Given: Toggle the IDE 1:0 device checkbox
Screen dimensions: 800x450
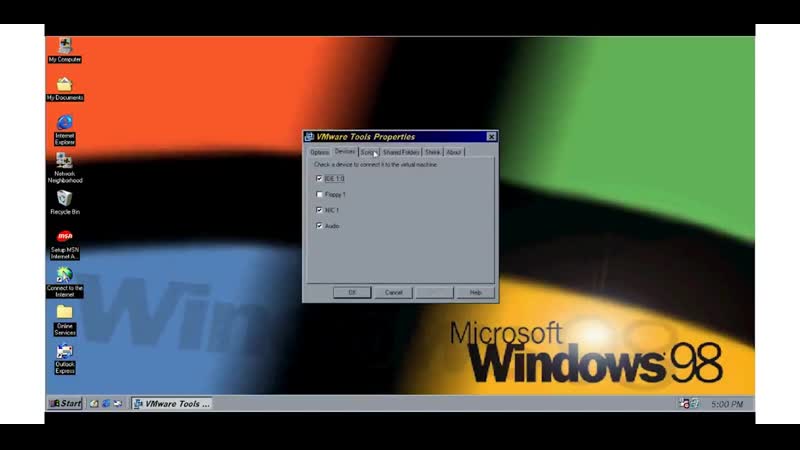Looking at the screenshot, I should click(x=319, y=179).
